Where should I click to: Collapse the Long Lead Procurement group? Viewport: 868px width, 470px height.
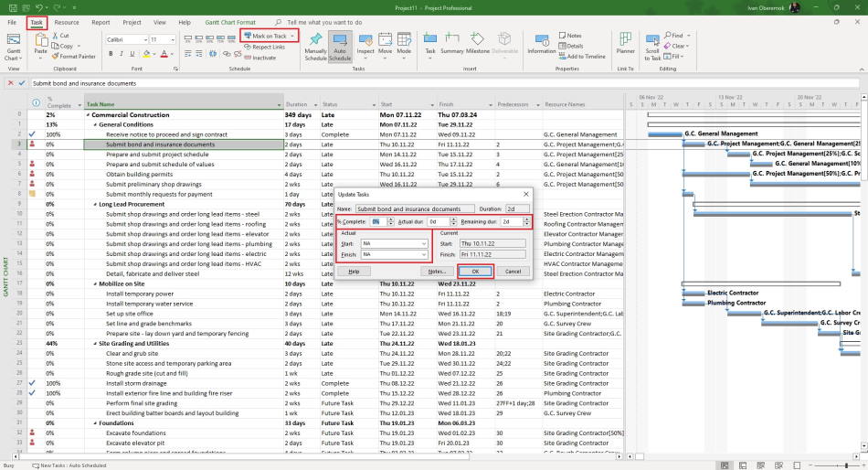pos(95,205)
